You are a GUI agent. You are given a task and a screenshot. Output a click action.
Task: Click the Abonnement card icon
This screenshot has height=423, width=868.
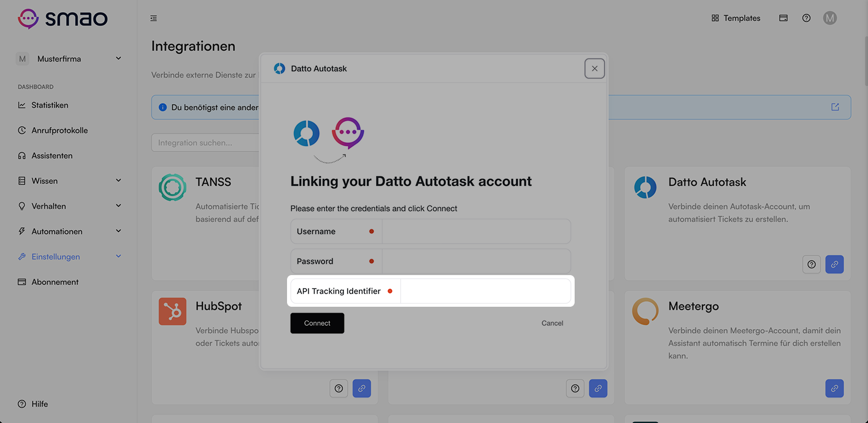pyautogui.click(x=22, y=282)
